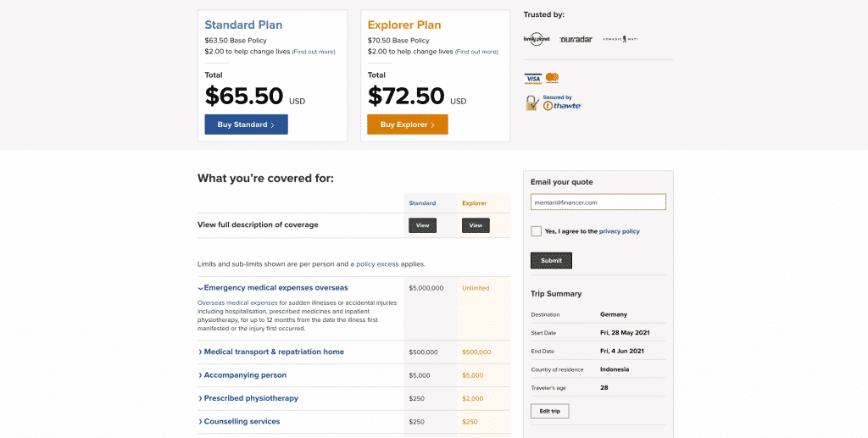Open the policy excess link

click(377, 264)
